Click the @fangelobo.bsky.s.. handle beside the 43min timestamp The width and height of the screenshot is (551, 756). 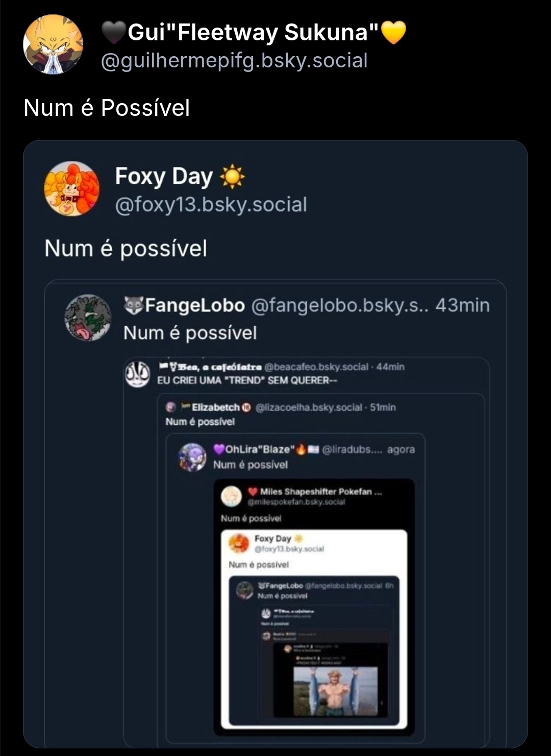pyautogui.click(x=340, y=305)
